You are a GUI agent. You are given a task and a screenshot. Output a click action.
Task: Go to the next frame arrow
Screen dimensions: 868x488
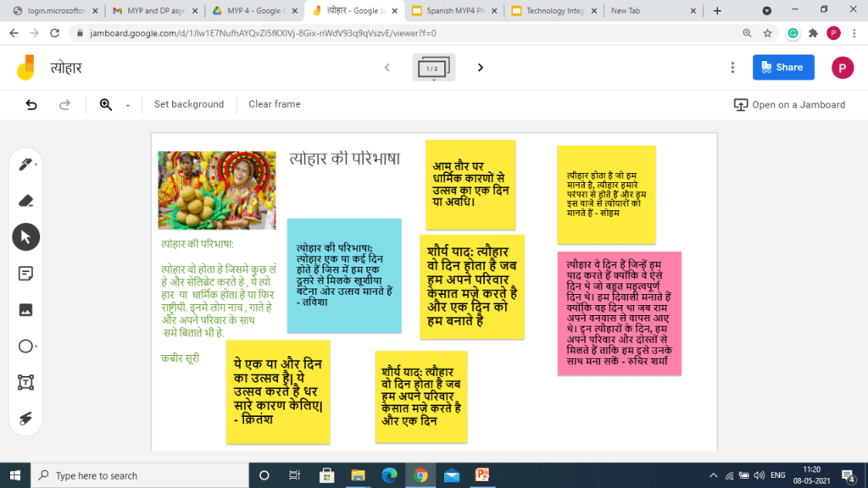tap(480, 68)
